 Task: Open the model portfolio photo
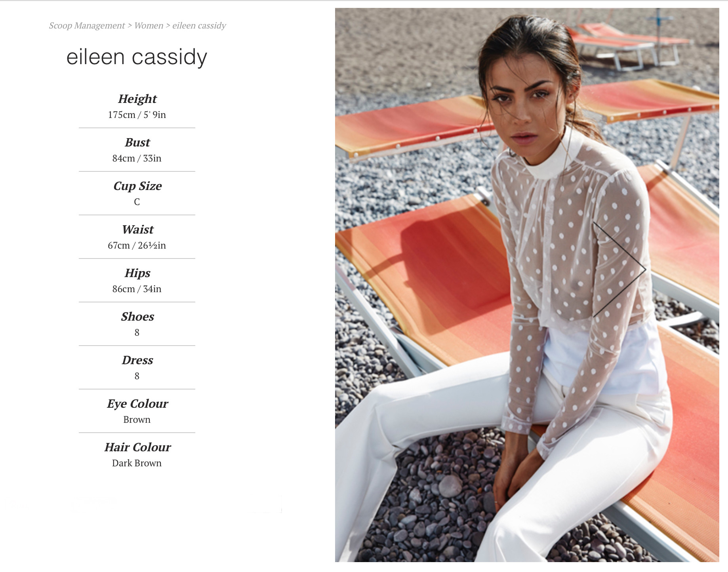click(x=527, y=285)
